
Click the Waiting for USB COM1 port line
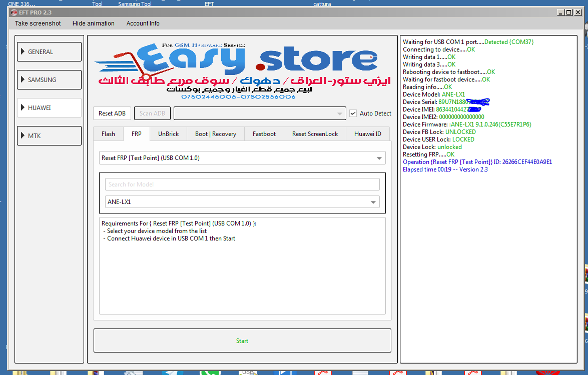click(x=468, y=42)
